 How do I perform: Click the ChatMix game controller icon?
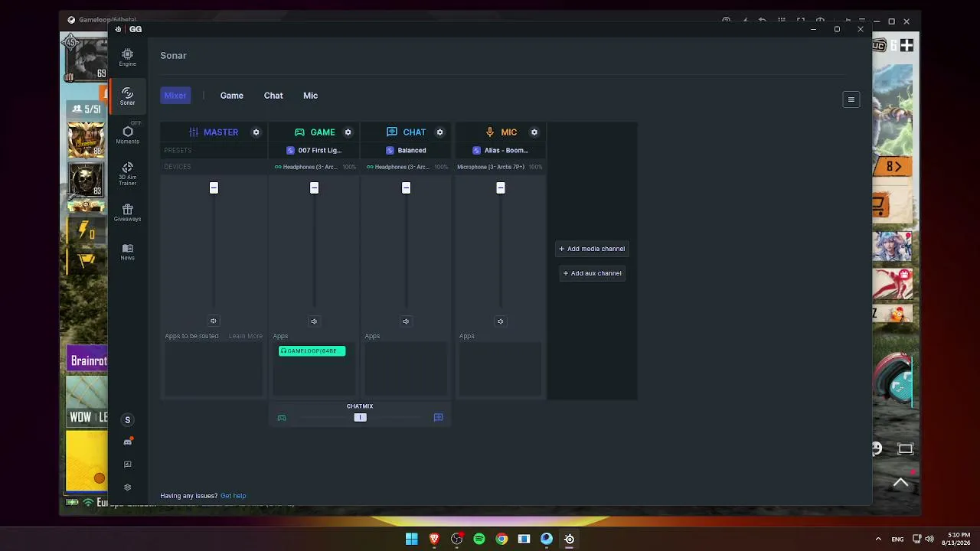coord(282,418)
